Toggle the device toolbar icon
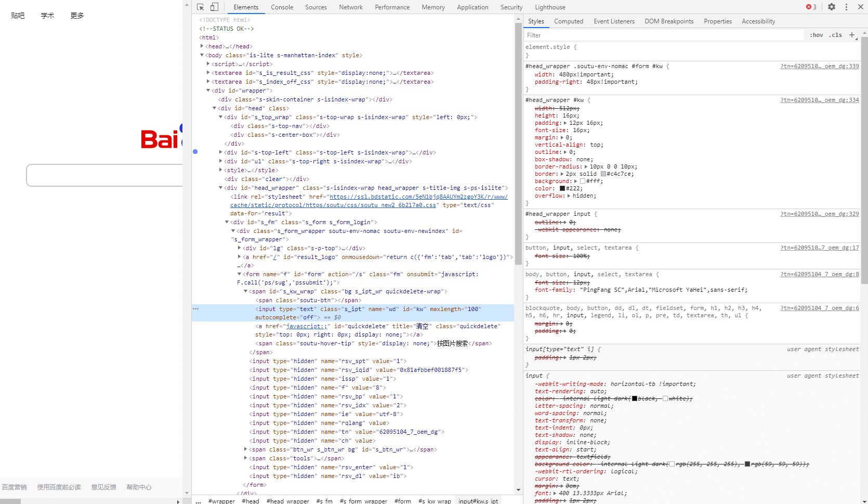This screenshot has width=868, height=504. [x=214, y=7]
